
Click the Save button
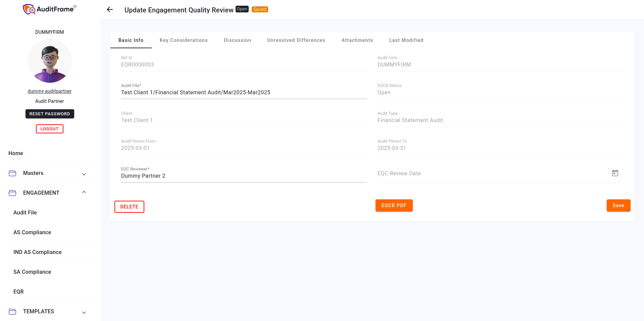[x=618, y=205]
